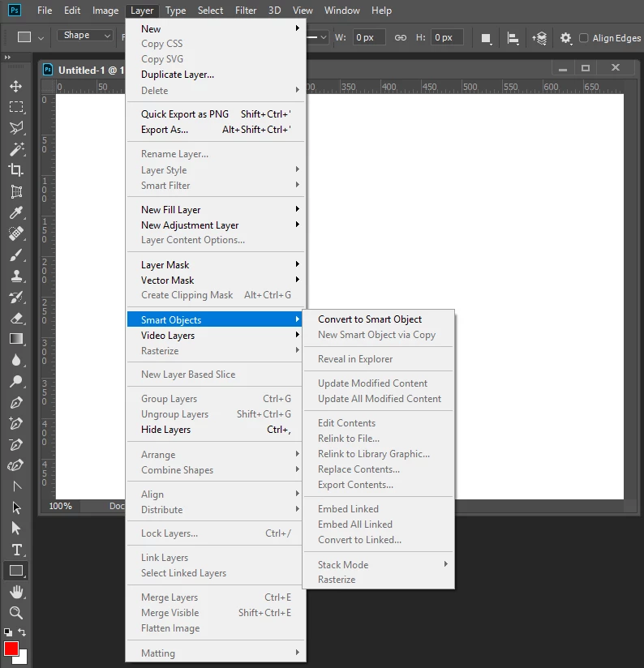The height and width of the screenshot is (668, 644).
Task: Open the Select menu
Action: [210, 11]
